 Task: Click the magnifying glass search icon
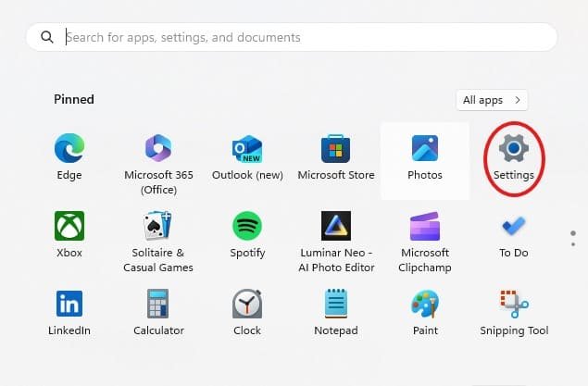click(x=47, y=37)
